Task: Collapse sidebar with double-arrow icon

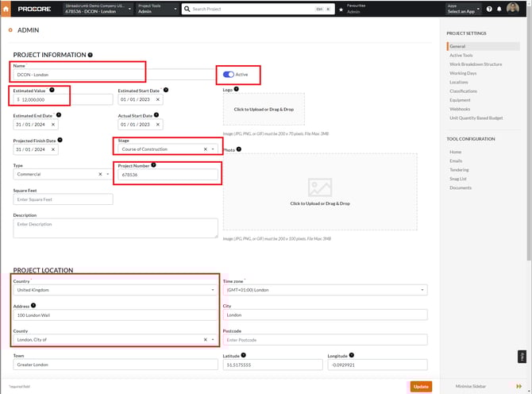Action: pos(519,386)
